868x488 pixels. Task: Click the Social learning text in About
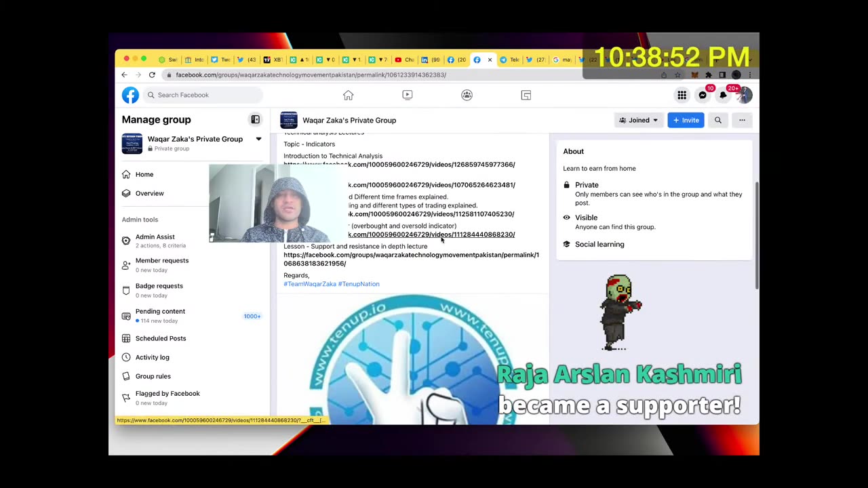(x=599, y=244)
